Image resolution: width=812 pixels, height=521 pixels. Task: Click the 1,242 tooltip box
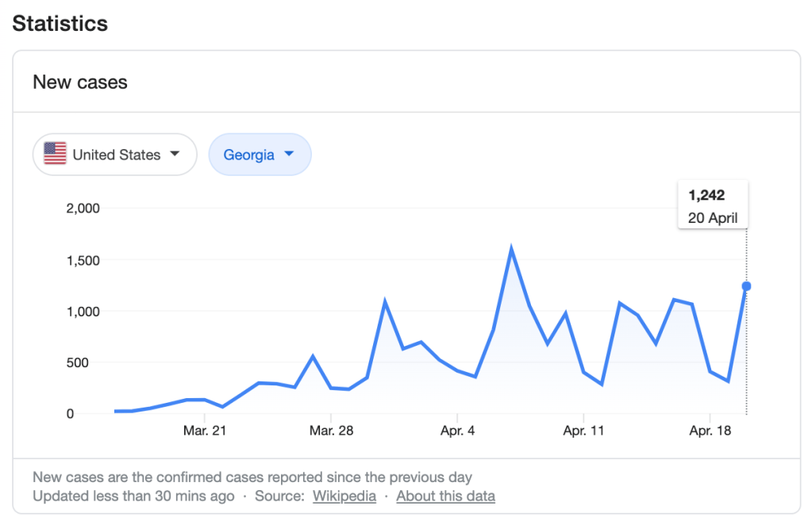(x=712, y=205)
